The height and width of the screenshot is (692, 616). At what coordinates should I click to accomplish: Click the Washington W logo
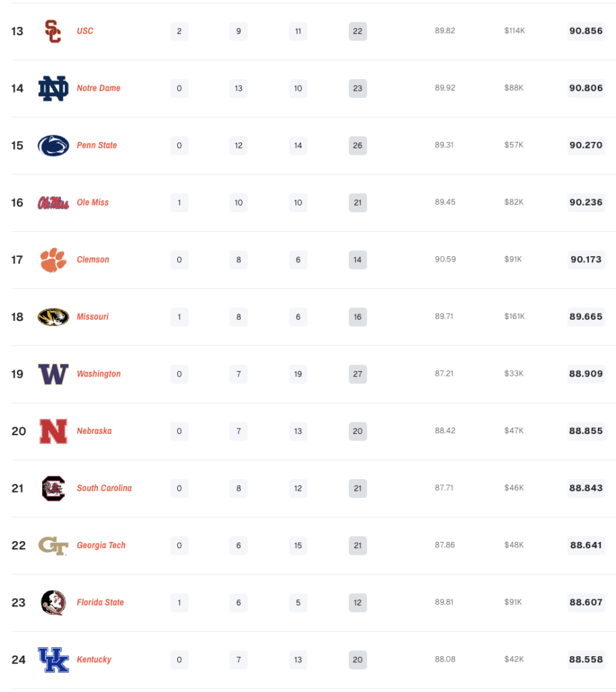(x=53, y=374)
